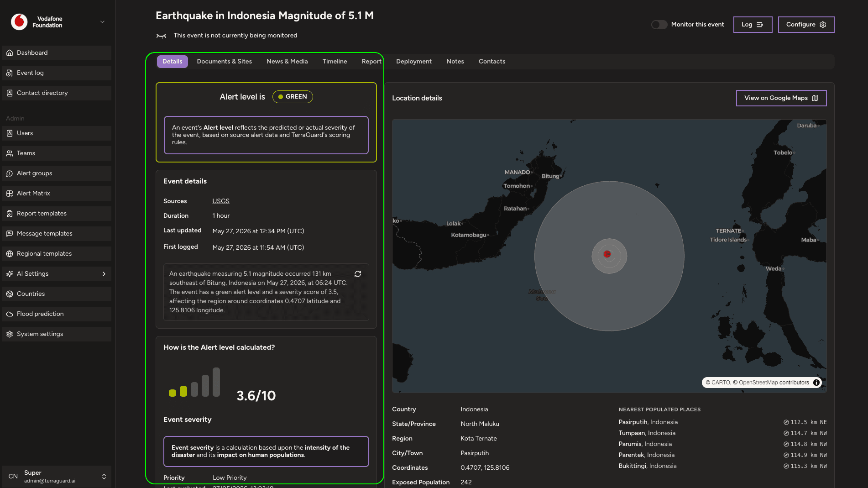
Task: Click View on Google Maps button
Action: coord(781,98)
